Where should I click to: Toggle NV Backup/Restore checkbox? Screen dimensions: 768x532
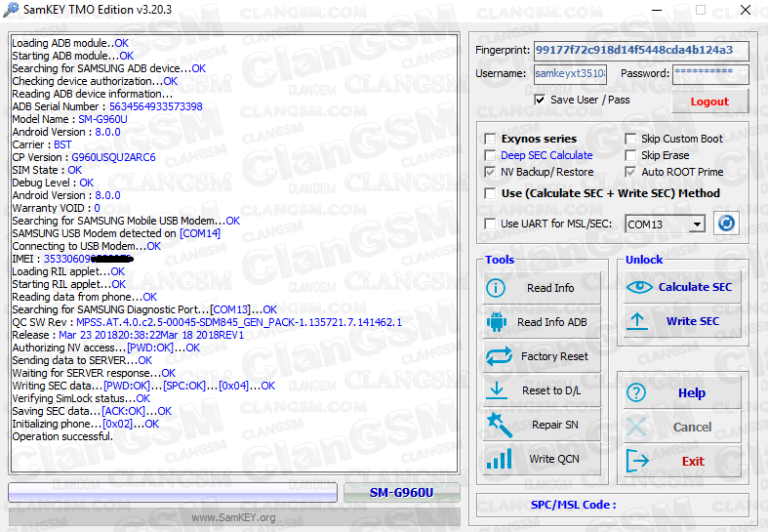click(490, 172)
